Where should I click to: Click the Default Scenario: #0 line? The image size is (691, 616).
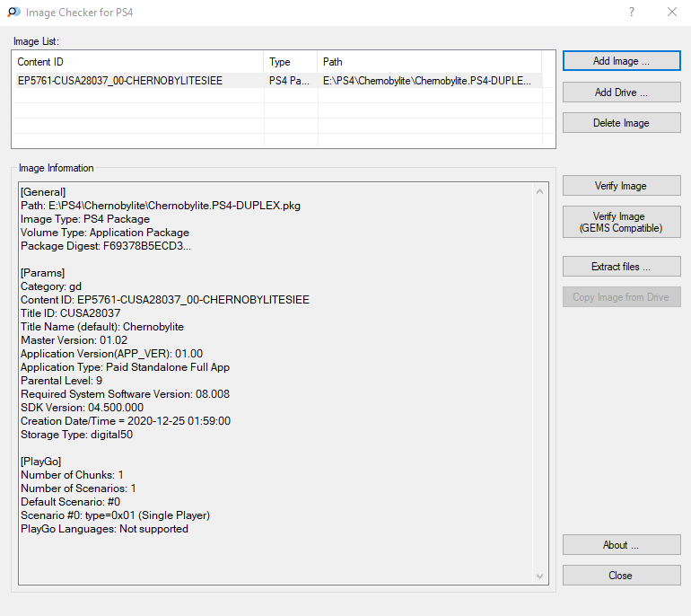[x=71, y=502]
